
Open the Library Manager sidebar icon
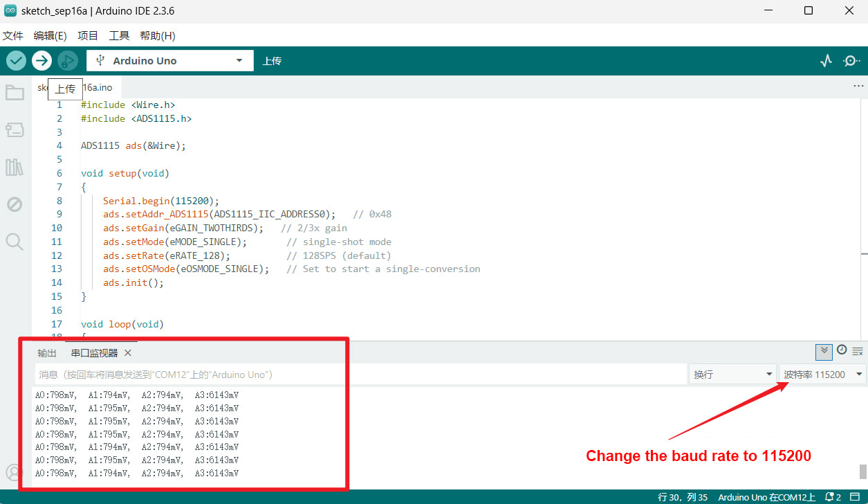15,167
